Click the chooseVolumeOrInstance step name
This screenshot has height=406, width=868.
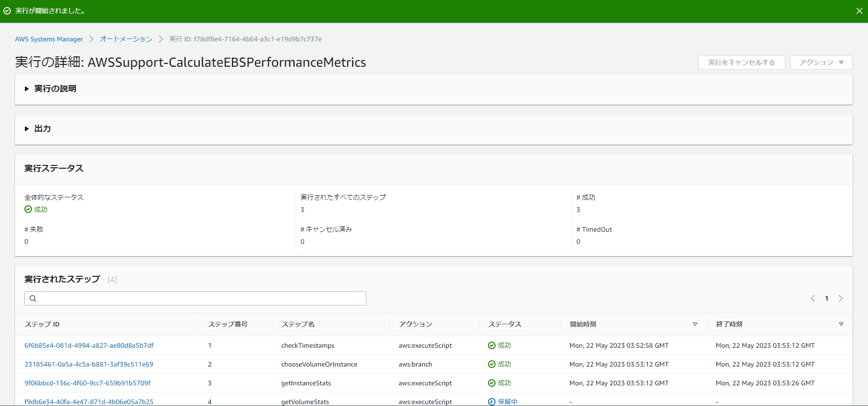click(319, 364)
